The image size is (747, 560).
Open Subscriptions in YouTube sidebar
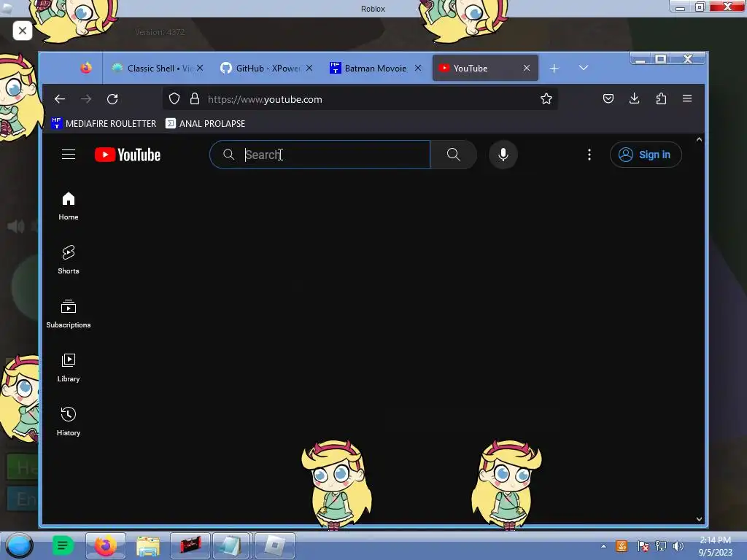click(x=69, y=314)
